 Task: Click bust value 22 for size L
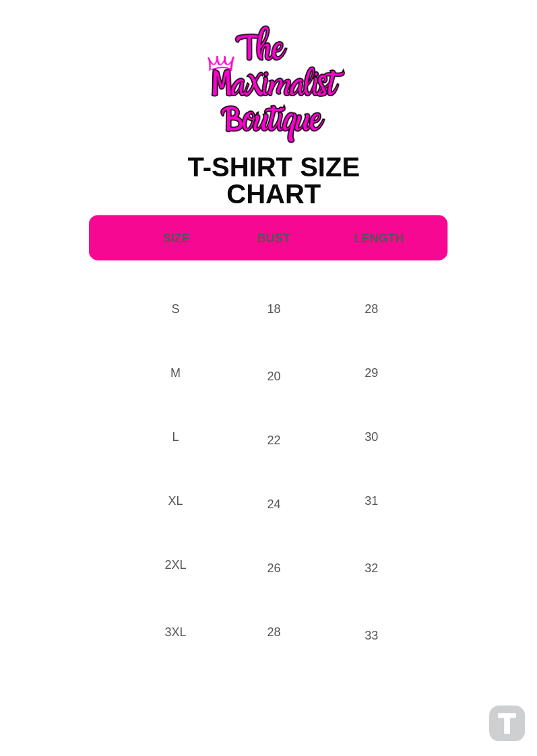pyautogui.click(x=274, y=440)
